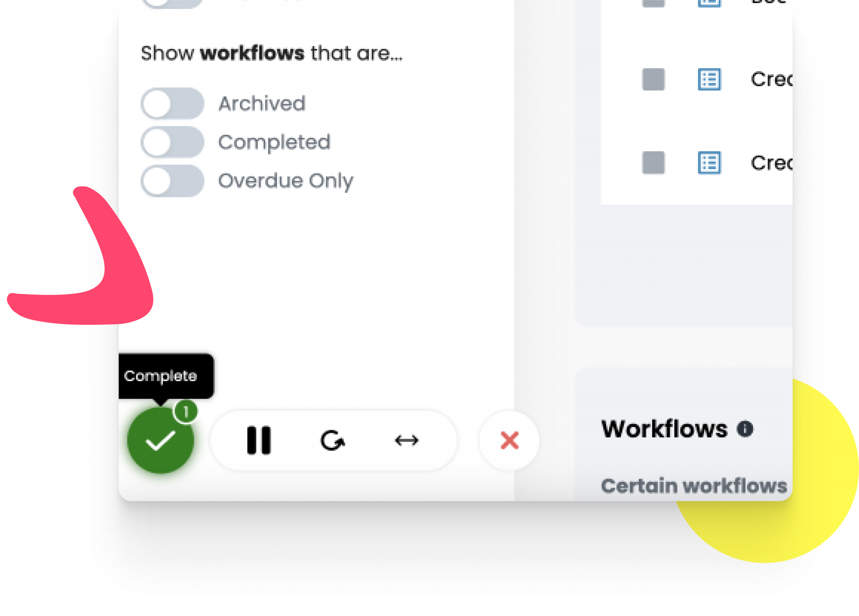
Task: Close with the red X button
Action: [x=510, y=441]
